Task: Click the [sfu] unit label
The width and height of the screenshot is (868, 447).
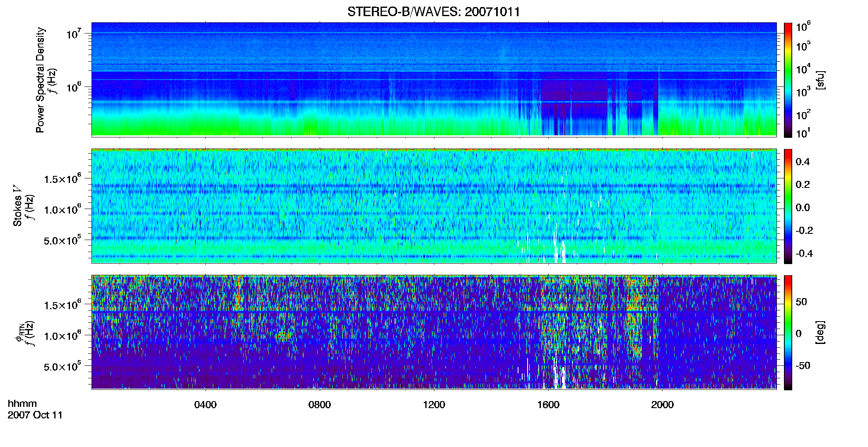Action: click(820, 80)
